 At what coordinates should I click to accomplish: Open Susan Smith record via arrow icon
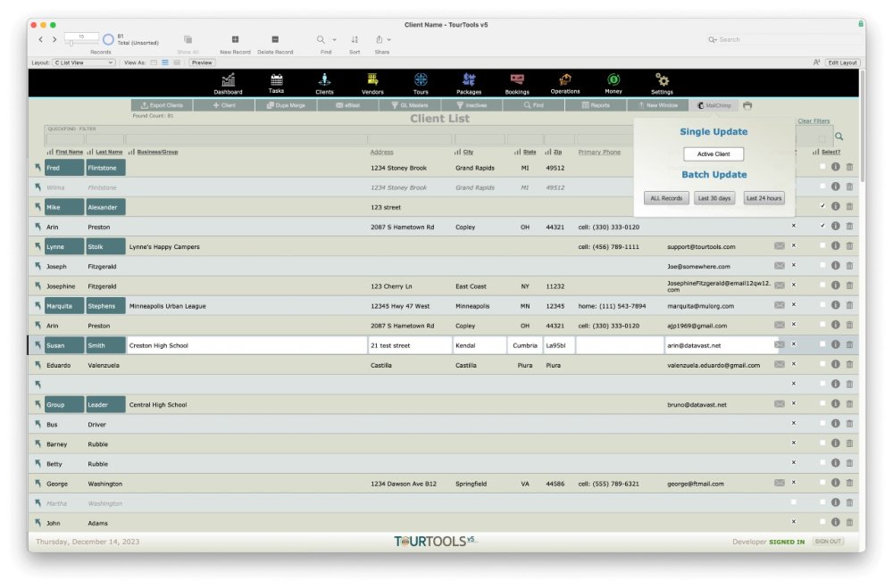38,345
